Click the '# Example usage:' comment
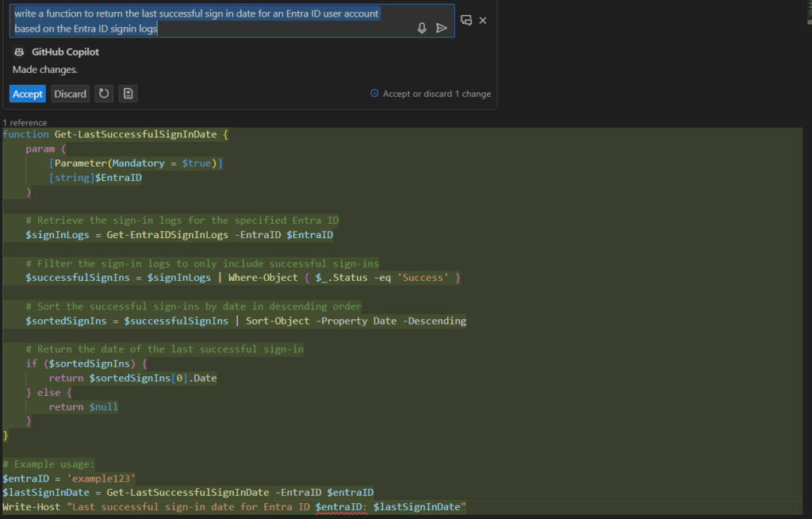 coord(48,464)
